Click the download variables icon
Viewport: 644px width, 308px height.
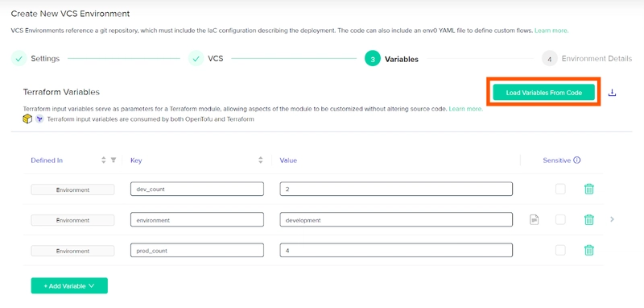612,93
